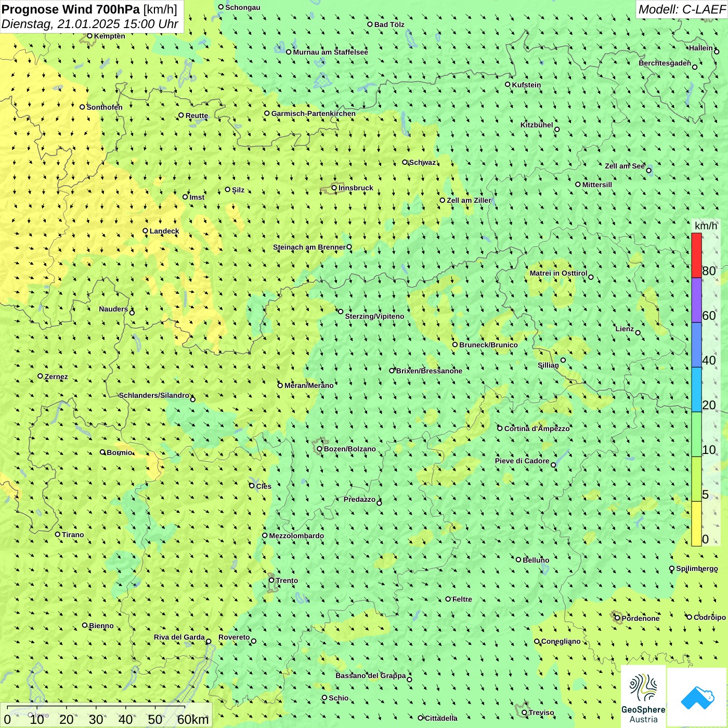728x728 pixels.
Task: Click the Mittersill city label
Action: click(597, 185)
